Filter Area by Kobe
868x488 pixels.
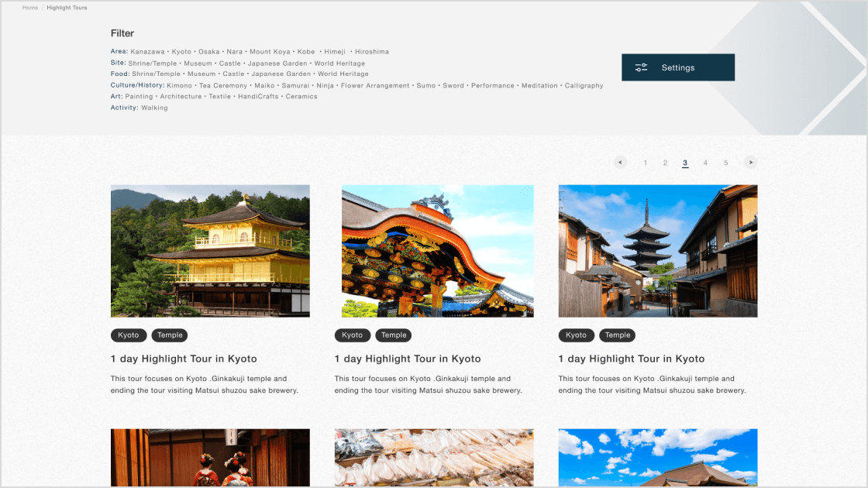pyautogui.click(x=306, y=51)
